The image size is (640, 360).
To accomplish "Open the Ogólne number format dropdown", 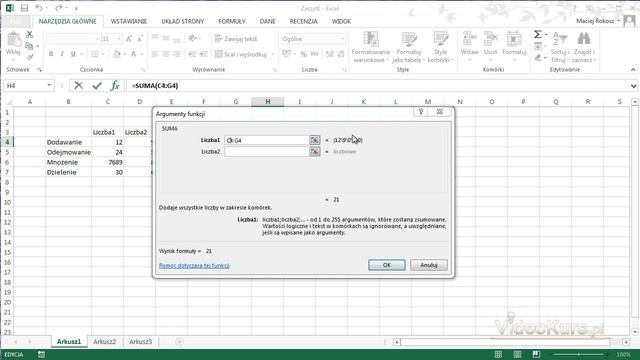I will 342,39.
